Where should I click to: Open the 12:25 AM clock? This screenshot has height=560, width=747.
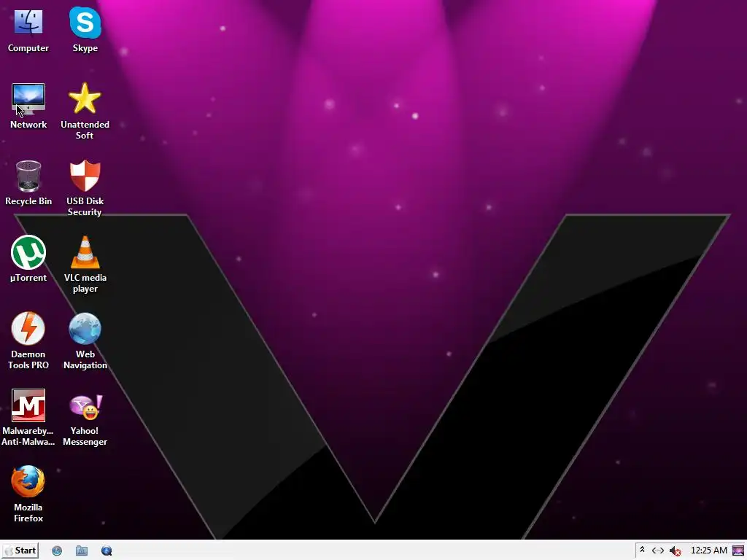coord(709,551)
